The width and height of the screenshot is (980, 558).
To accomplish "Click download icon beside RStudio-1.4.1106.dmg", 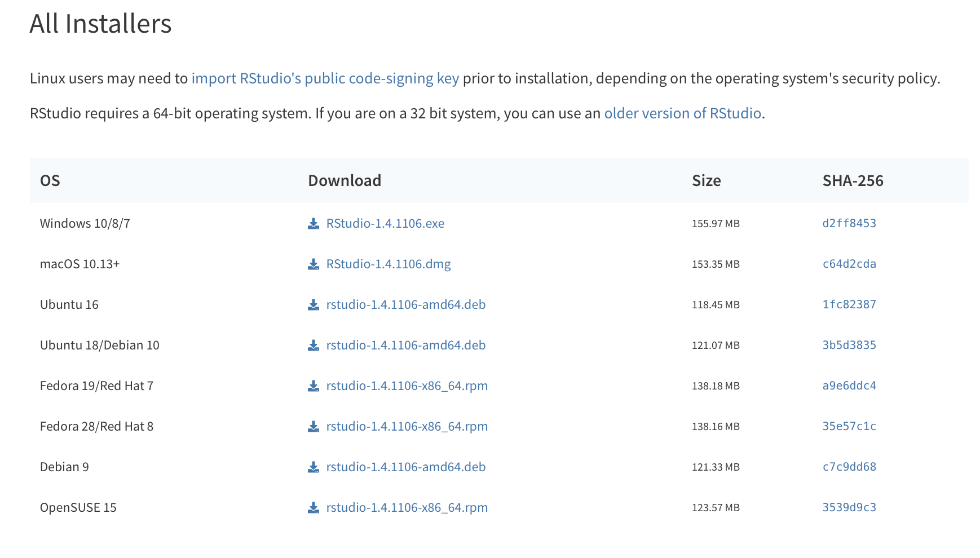I will [314, 264].
